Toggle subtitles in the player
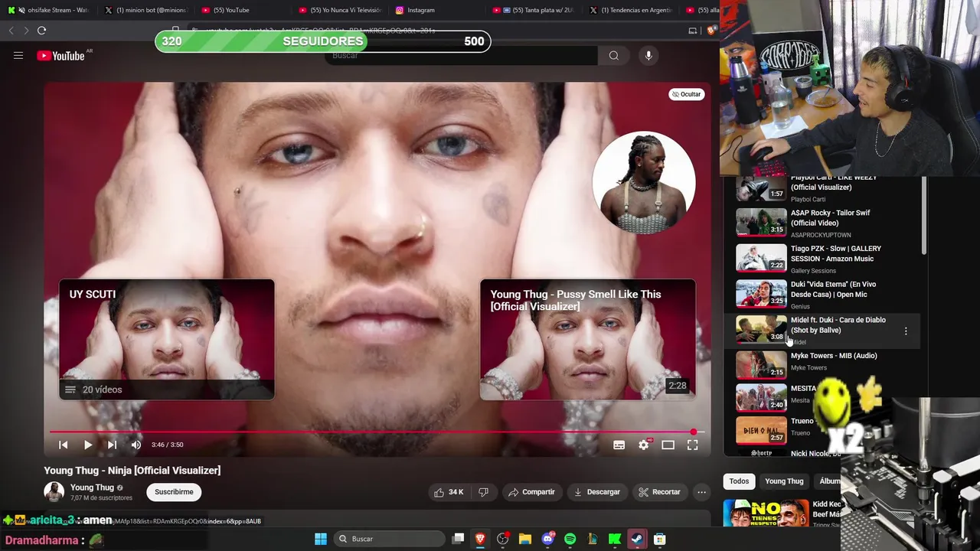Screen dimensions: 980x551 tap(619, 445)
